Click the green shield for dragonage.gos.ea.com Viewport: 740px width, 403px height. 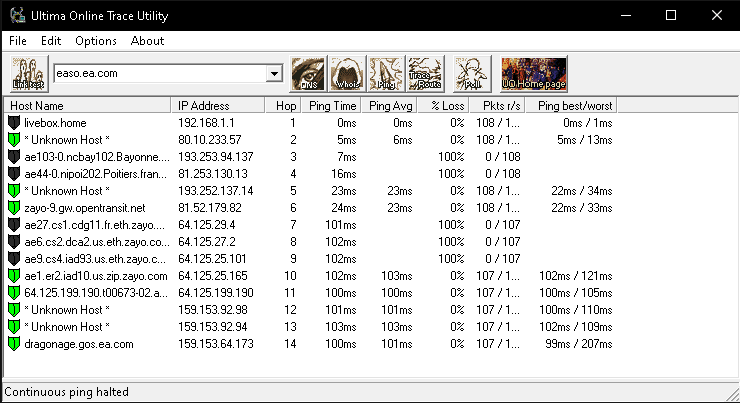click(14, 344)
